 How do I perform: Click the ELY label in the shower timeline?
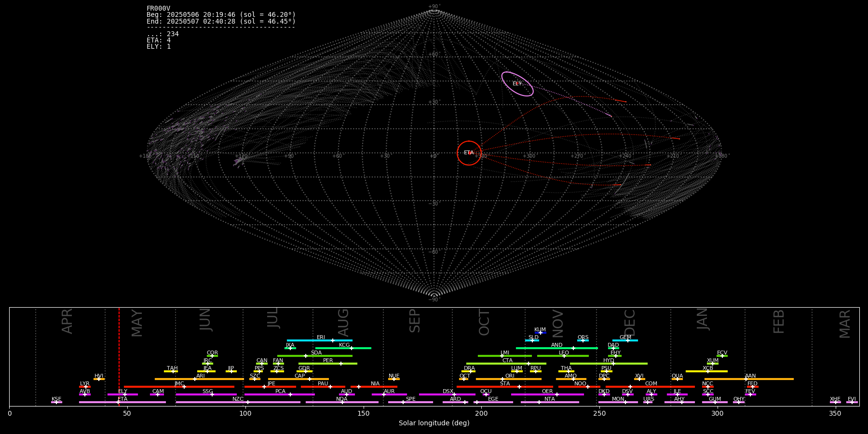click(123, 392)
